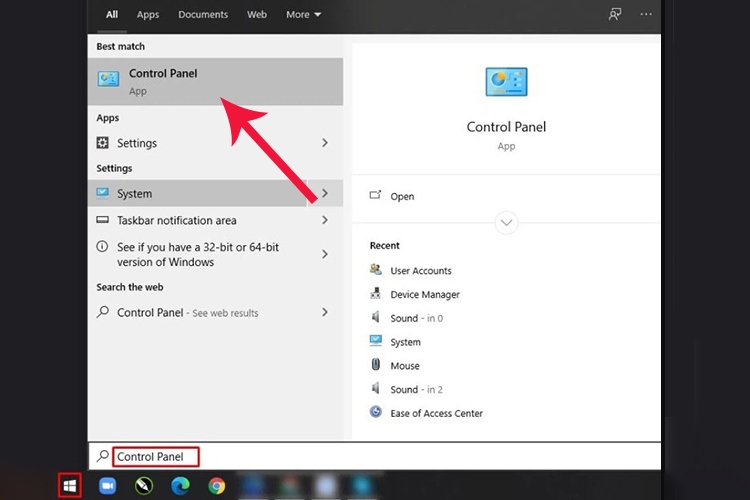Expand Taskbar notification area result arrow
The height and width of the screenshot is (500, 750).
pyautogui.click(x=325, y=220)
